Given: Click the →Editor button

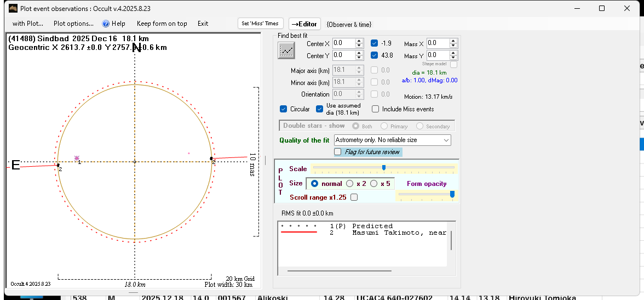Looking at the screenshot, I should tap(304, 24).
